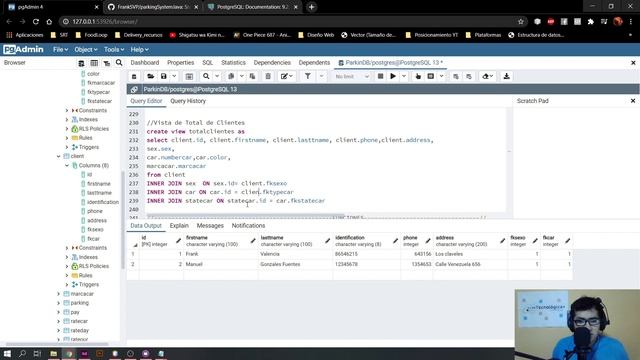Click the View Data table icon in the Browser panel

tap(94, 63)
